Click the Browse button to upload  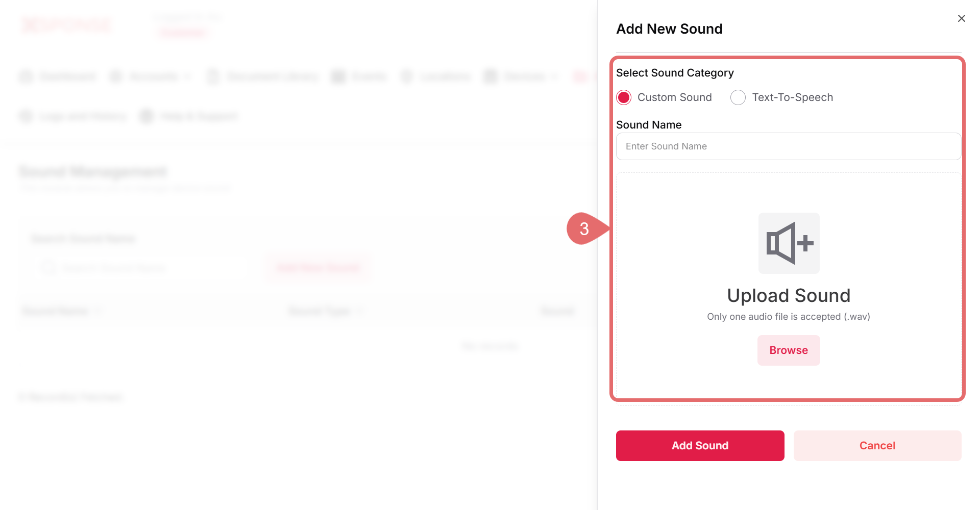pos(789,350)
